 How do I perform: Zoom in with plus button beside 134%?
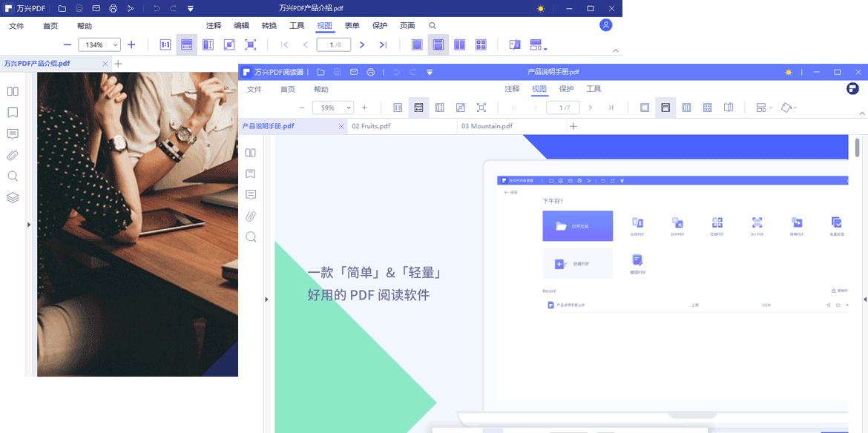click(x=131, y=44)
